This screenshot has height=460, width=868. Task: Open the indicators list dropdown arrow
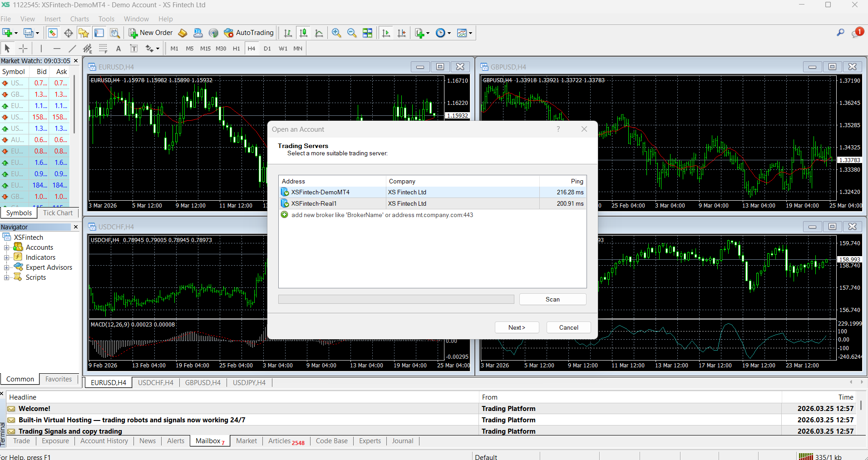[x=428, y=33]
